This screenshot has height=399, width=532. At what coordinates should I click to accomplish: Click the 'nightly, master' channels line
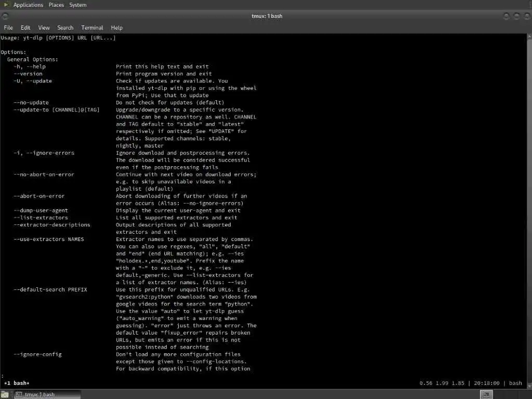point(140,145)
